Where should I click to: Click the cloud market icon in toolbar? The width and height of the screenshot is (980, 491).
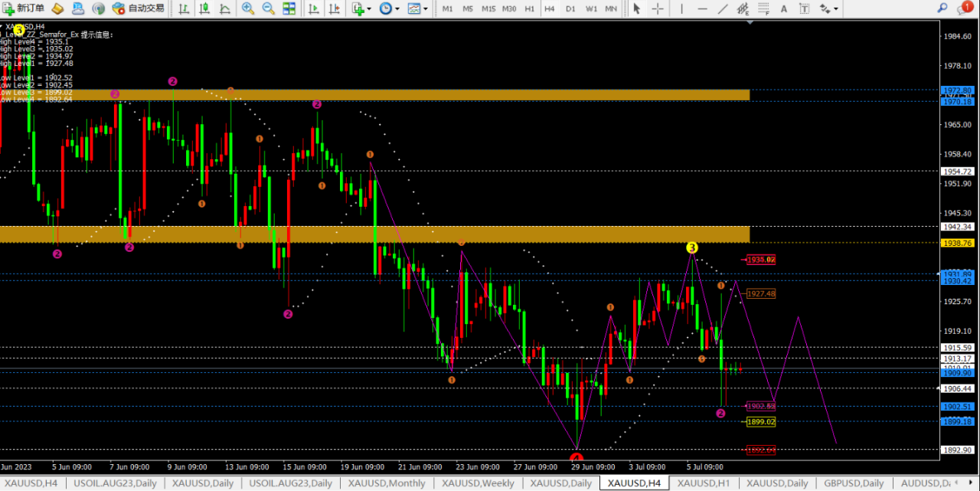coord(78,8)
